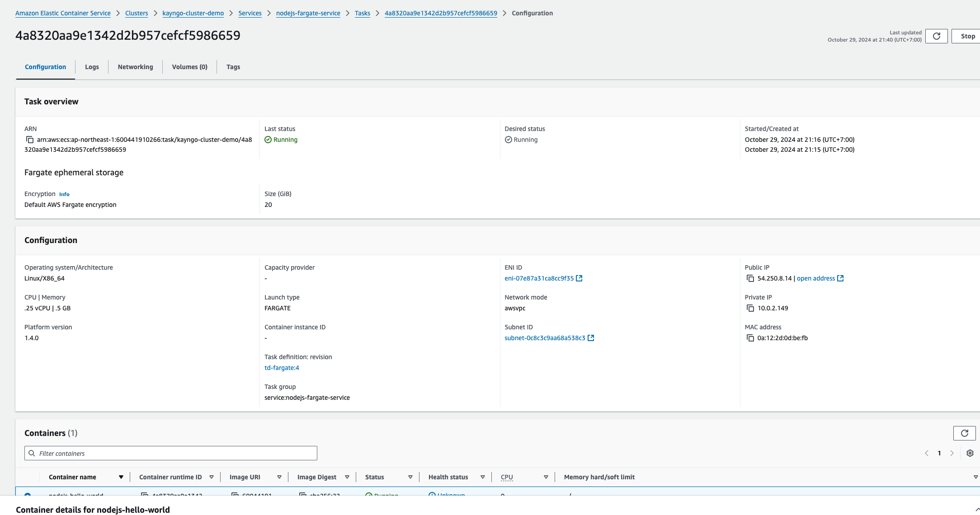Viewport: 980px width, 515px height.
Task: Copy the task ARN icon
Action: pyautogui.click(x=30, y=140)
